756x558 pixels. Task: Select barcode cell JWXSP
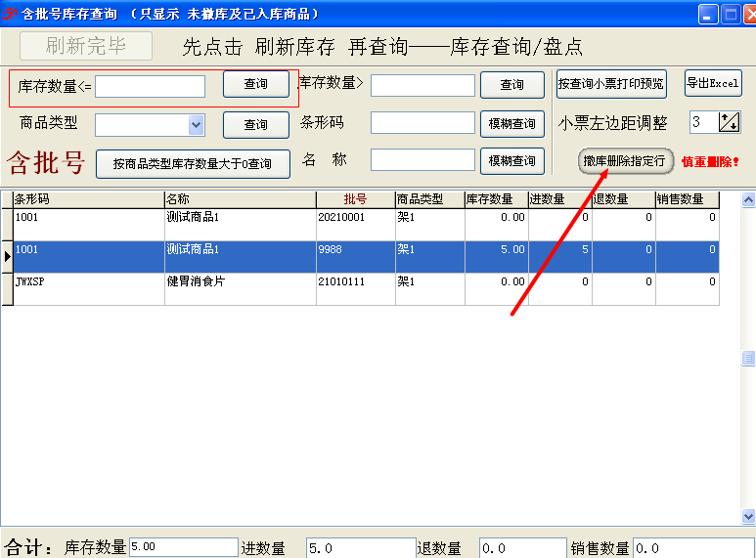pyautogui.click(x=89, y=289)
